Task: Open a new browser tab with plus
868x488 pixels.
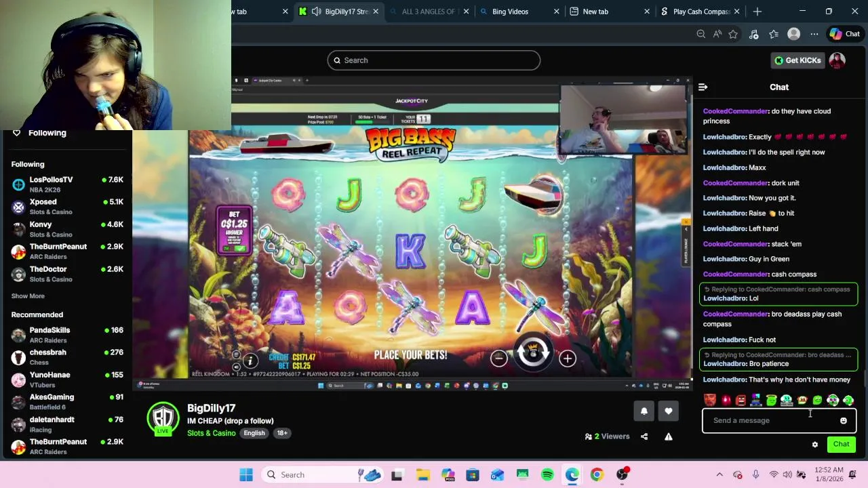Action: 757,12
